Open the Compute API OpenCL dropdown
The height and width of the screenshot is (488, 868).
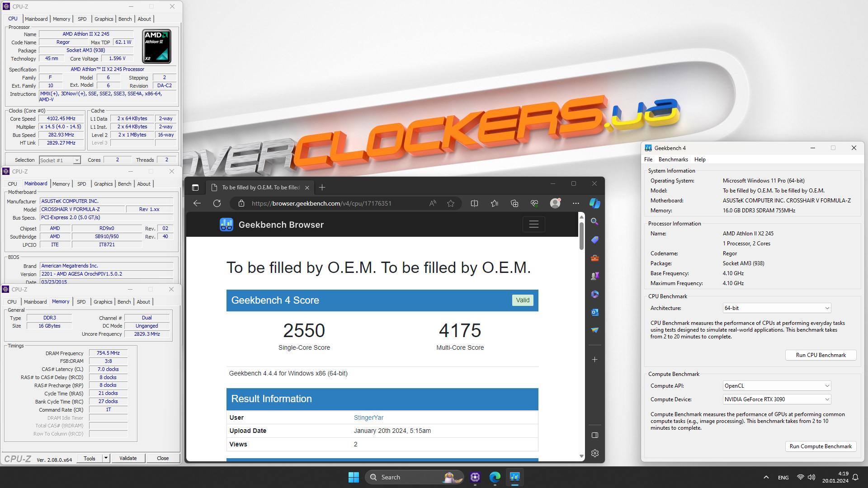[777, 386]
